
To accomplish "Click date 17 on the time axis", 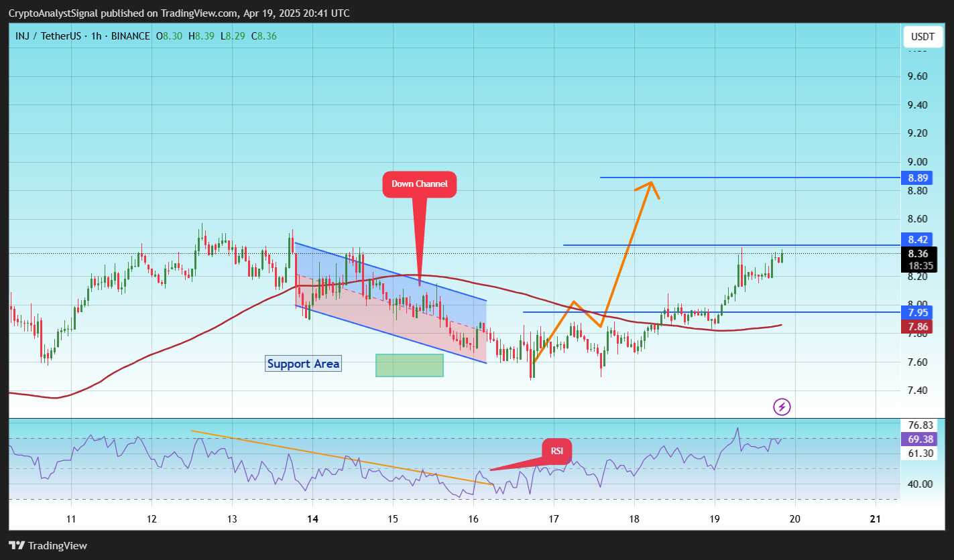I will coord(554,518).
